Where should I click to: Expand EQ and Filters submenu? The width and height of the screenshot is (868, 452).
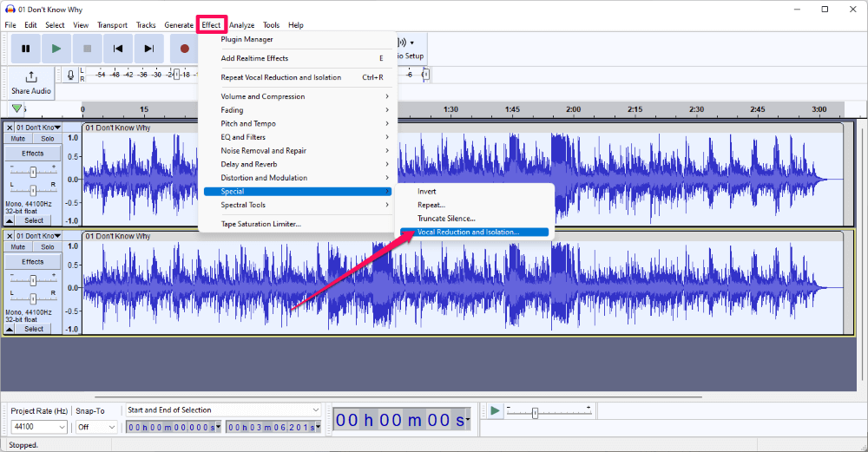point(298,137)
